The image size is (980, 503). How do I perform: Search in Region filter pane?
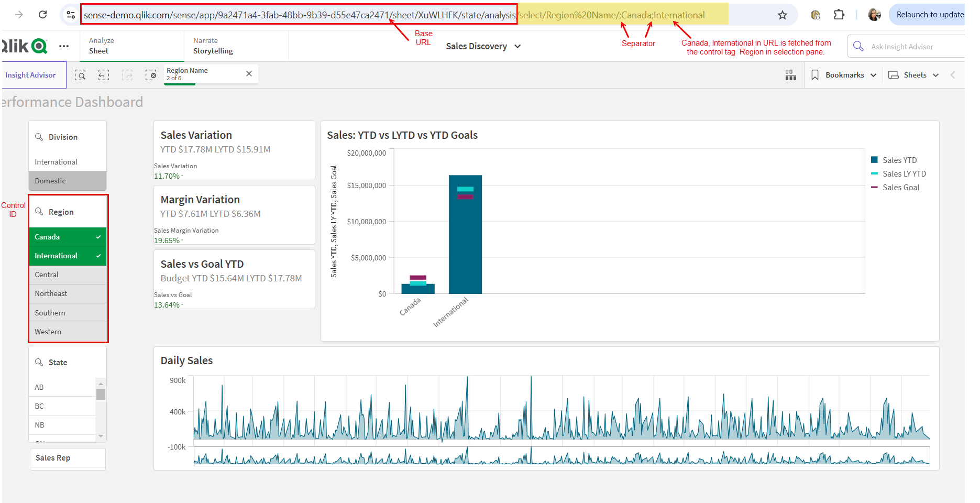pyautogui.click(x=39, y=212)
